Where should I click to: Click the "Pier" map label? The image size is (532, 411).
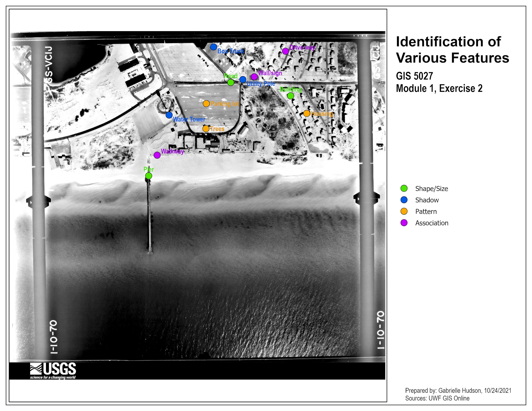[x=149, y=169]
